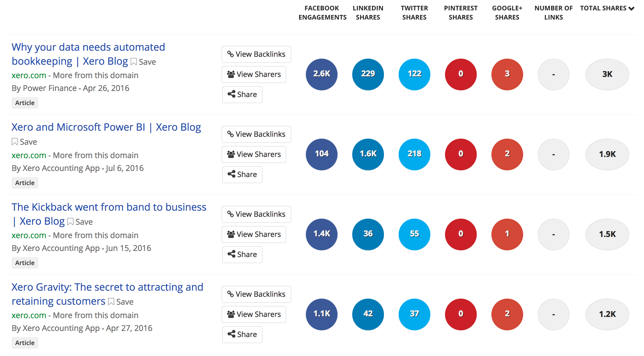Screen dimensions: 644x356
Task: Click the bookmark icon beside Power BI article
Action: point(15,142)
